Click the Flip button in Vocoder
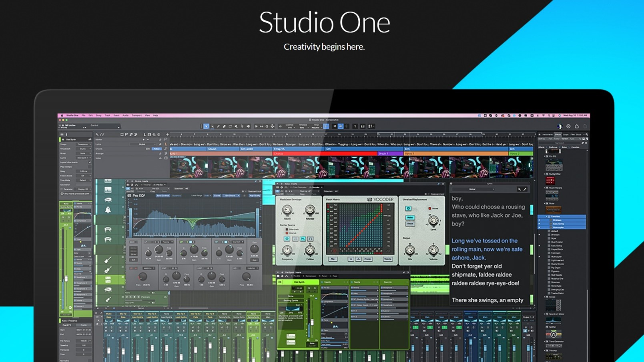Screen dimensions: 644x362 [333, 259]
